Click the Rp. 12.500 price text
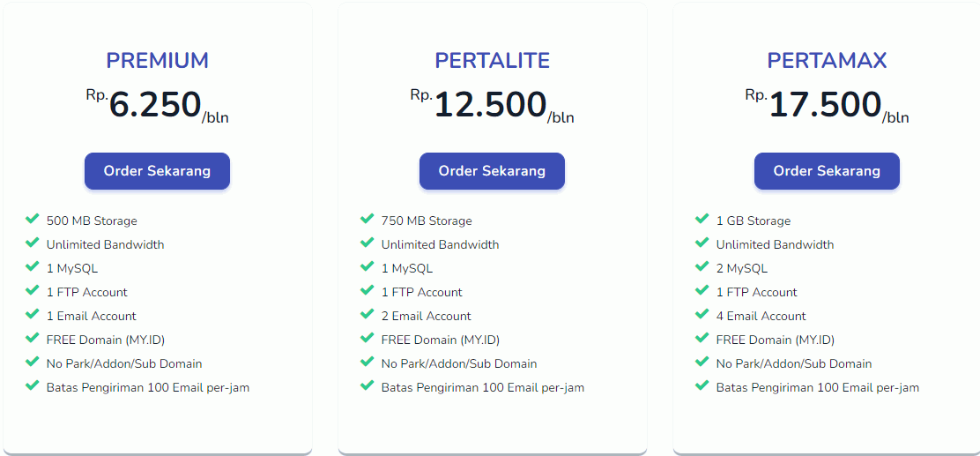The width and height of the screenshot is (980, 456). point(491,106)
